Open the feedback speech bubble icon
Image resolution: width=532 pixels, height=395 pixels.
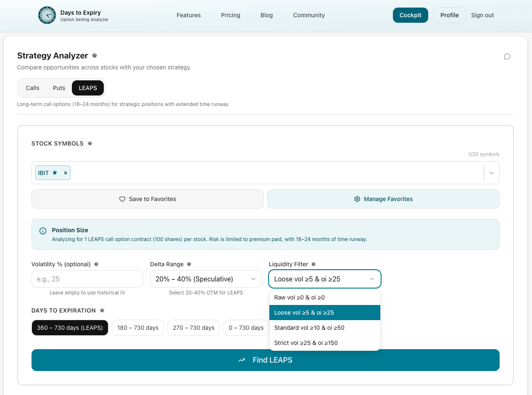[x=507, y=56]
